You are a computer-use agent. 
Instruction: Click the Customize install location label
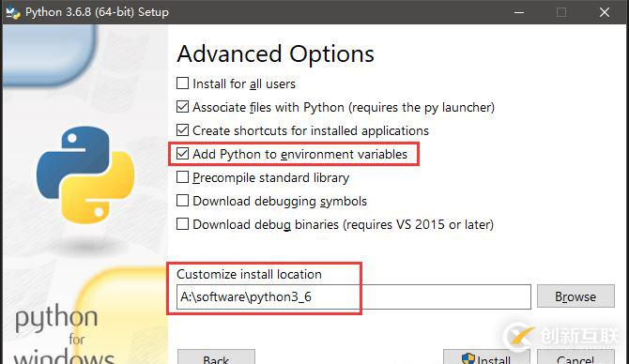coord(249,274)
